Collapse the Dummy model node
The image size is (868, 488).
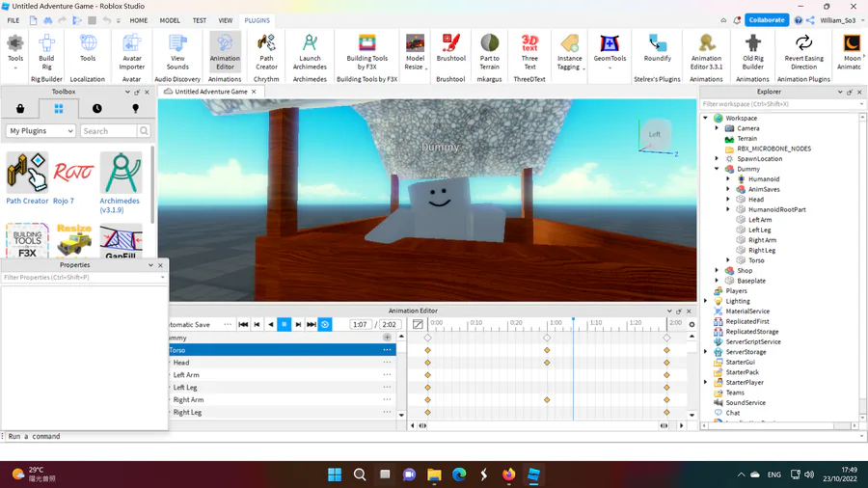point(717,169)
